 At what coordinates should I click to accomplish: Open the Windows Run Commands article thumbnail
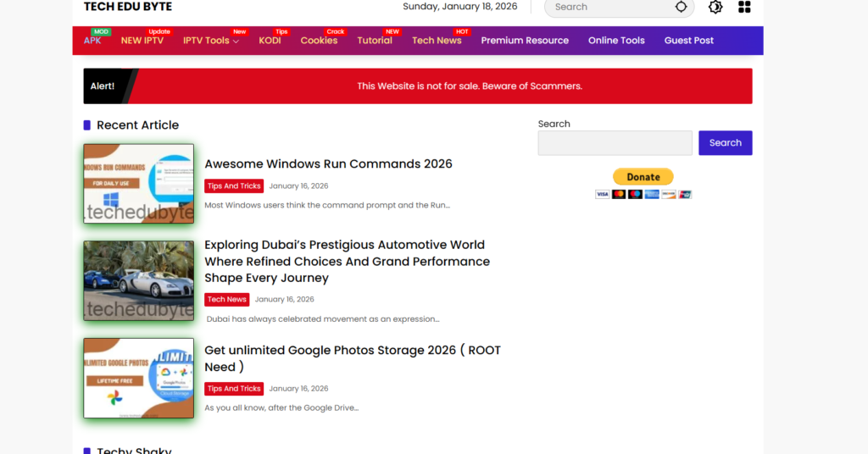(x=139, y=184)
